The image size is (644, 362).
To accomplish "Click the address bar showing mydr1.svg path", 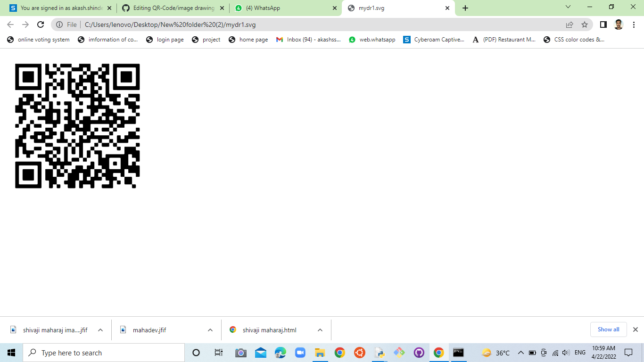I will pos(321,25).
